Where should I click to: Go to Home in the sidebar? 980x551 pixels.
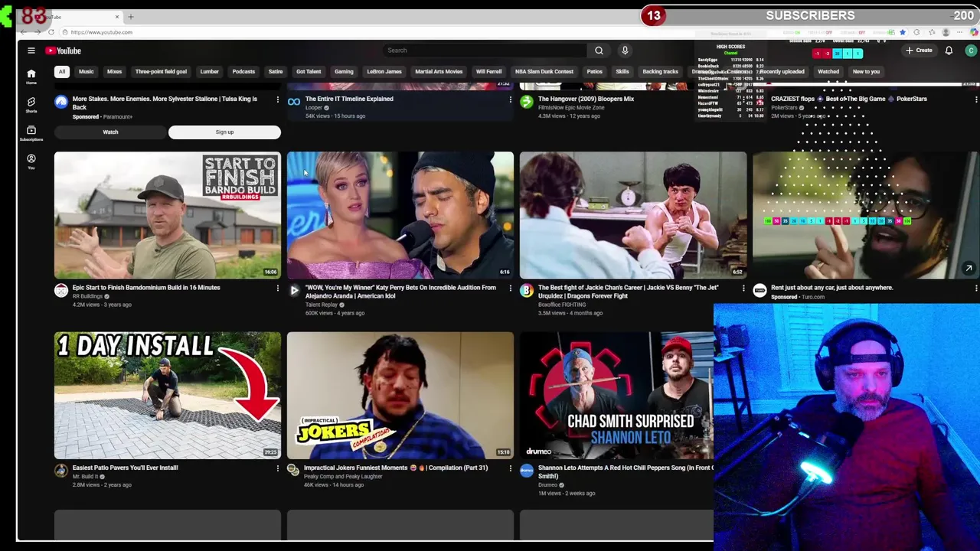[x=31, y=77]
